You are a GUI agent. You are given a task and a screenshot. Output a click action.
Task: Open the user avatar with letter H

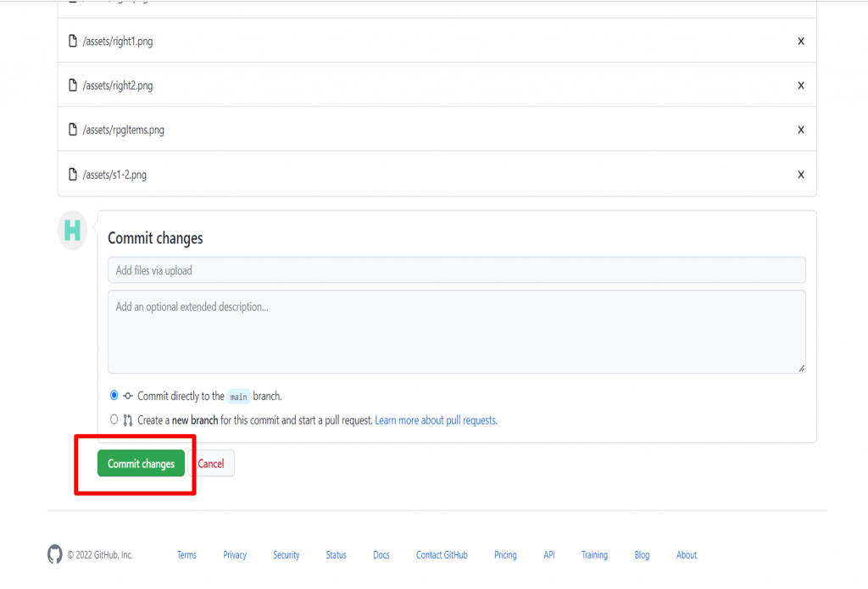73,231
